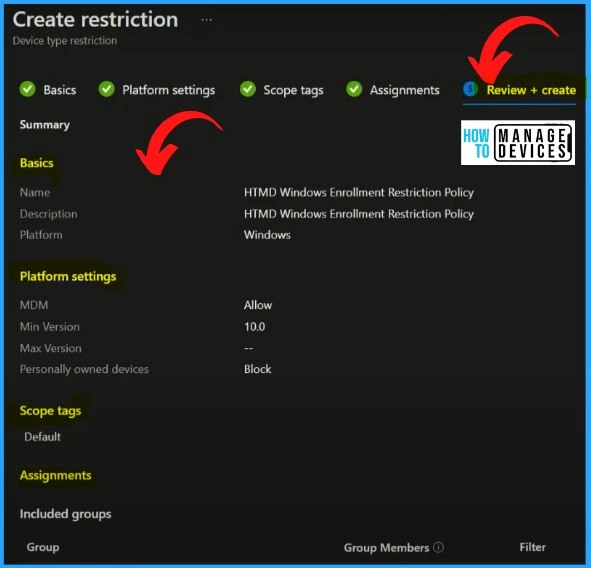
Task: Click the MDM value Allow
Action: click(x=257, y=305)
